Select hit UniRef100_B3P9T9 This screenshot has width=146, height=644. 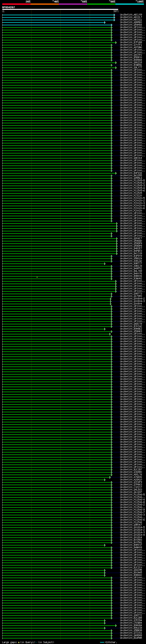click(x=131, y=256)
